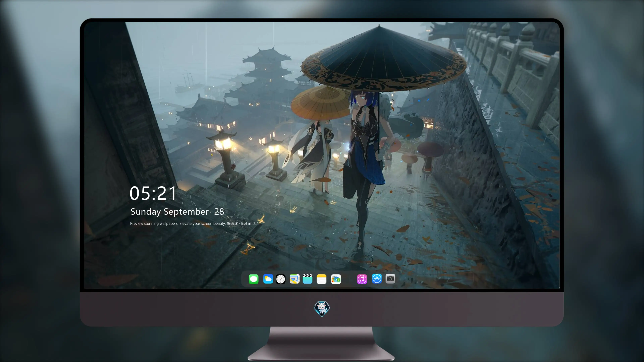
Task: Launch the Weather app from the dock
Action: tap(268, 279)
